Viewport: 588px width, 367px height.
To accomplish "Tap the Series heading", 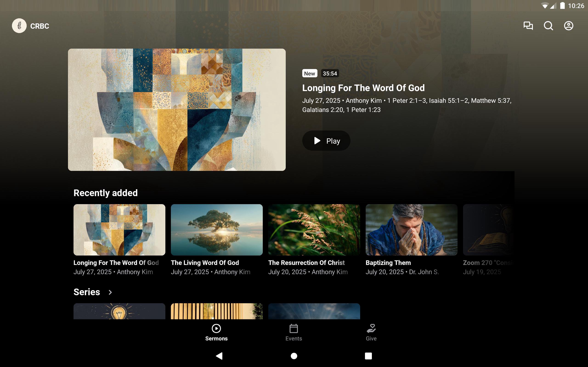I will click(87, 292).
